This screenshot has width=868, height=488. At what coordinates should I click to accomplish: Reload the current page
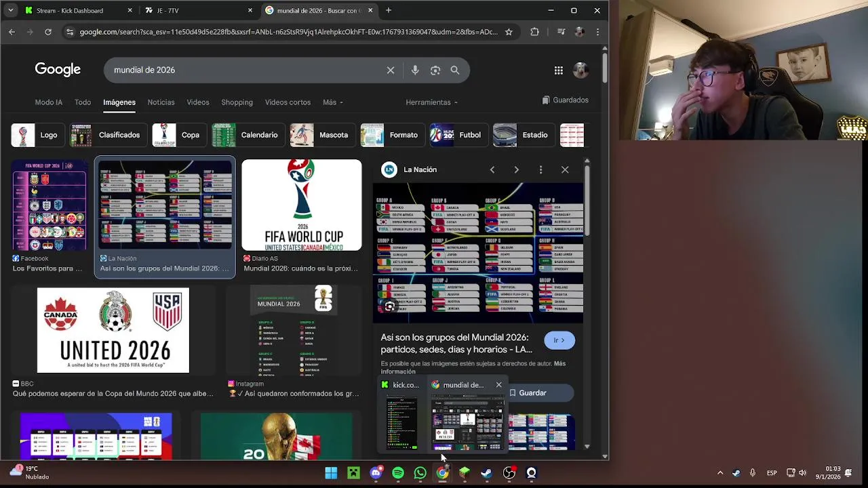click(48, 31)
